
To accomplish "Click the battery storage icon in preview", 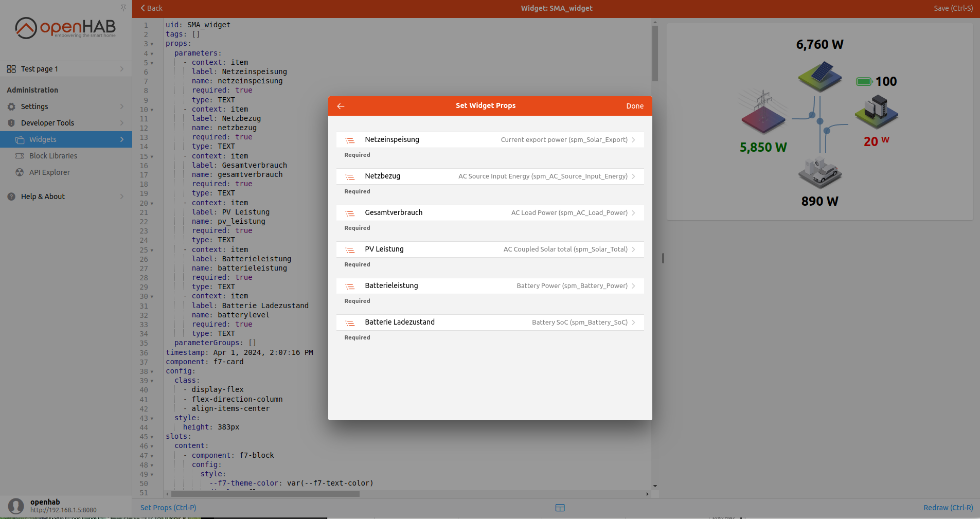I will pos(877,111).
